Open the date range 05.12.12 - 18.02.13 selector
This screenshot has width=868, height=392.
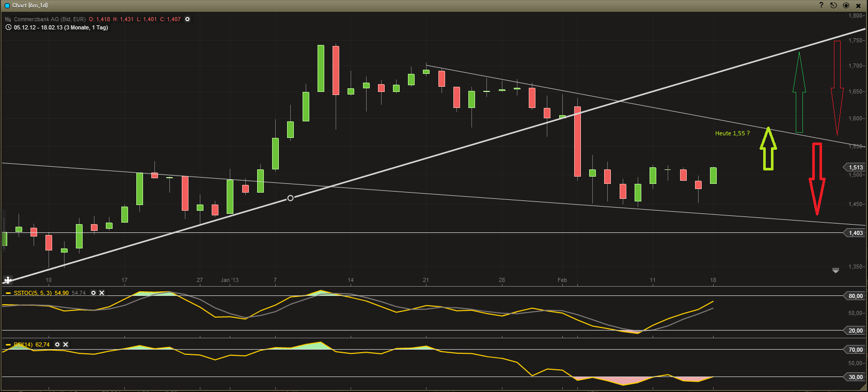click(x=61, y=27)
